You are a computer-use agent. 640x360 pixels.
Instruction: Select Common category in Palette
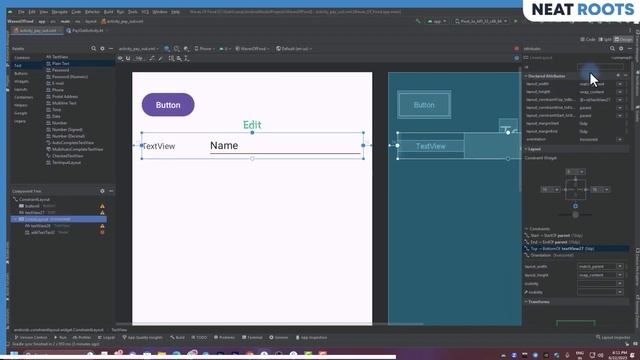pos(22,58)
